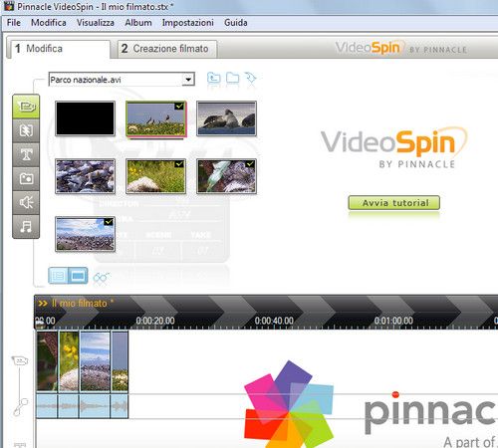Select the yellow flower clip in timeline
Screen dimensions: 498x448
[x=69, y=361]
